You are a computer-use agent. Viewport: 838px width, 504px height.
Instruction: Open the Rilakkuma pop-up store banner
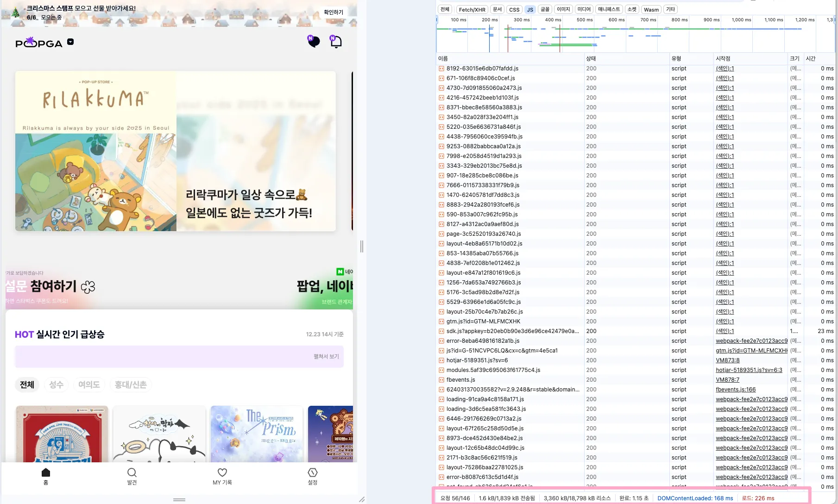(x=176, y=151)
